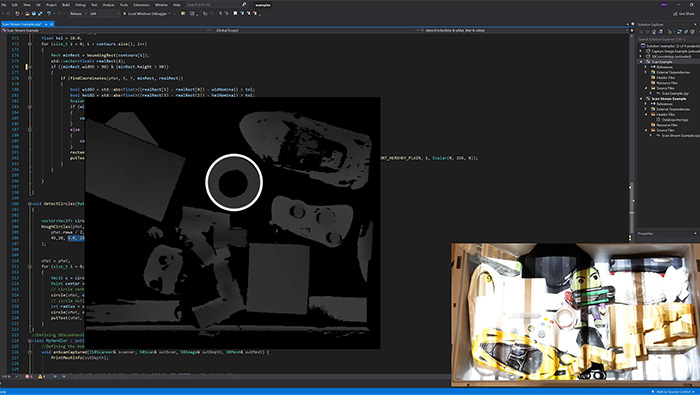700x395 pixels.
Task: Click the error count icon in status bar
Action: 27,377
